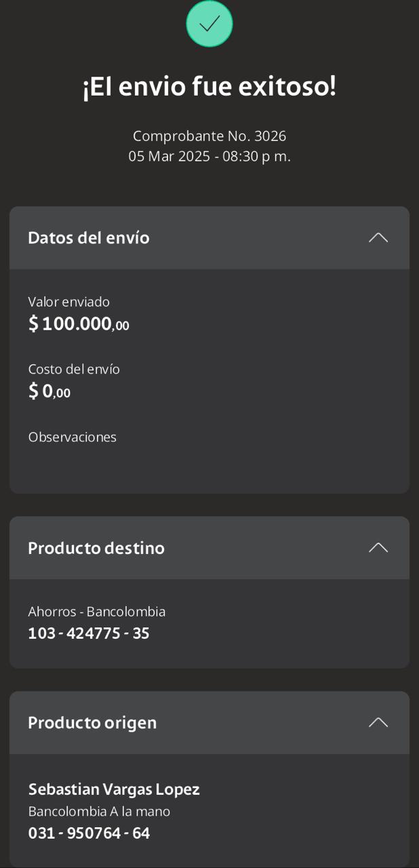Click the Datos del envío header title
419x868 pixels.
[89, 238]
